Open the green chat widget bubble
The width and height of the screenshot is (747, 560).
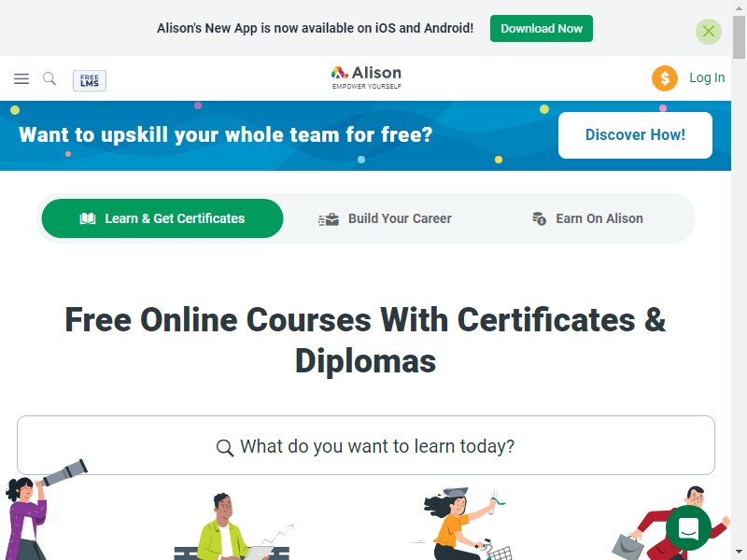click(688, 527)
